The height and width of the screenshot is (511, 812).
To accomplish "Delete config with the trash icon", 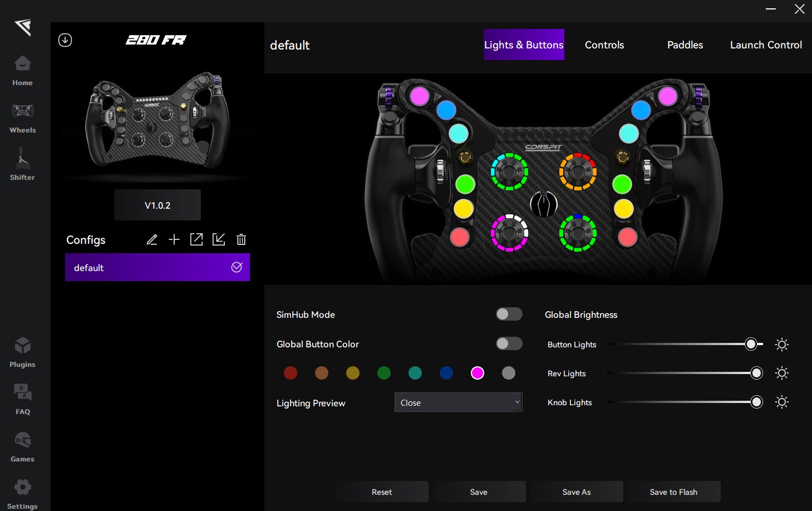I will (241, 239).
